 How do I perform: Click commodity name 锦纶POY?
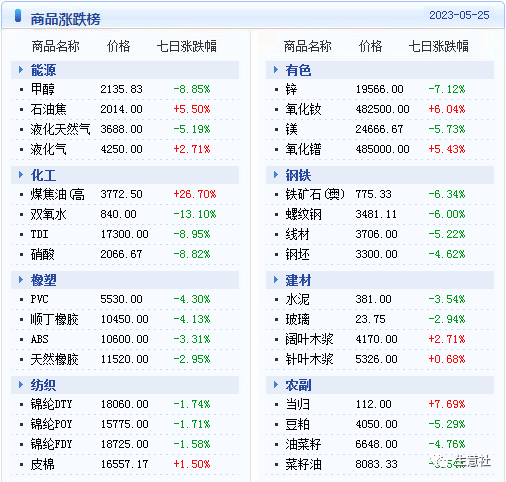click(51, 424)
